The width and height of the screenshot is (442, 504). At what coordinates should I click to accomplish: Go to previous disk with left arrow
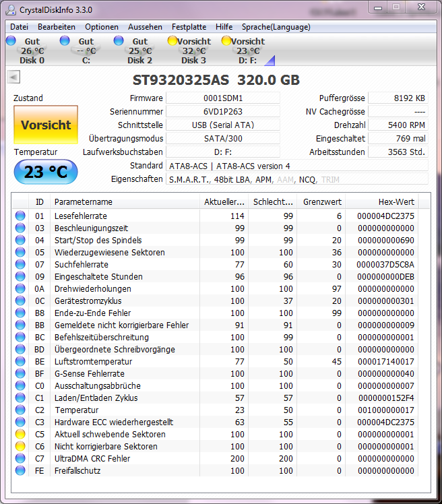(x=12, y=77)
